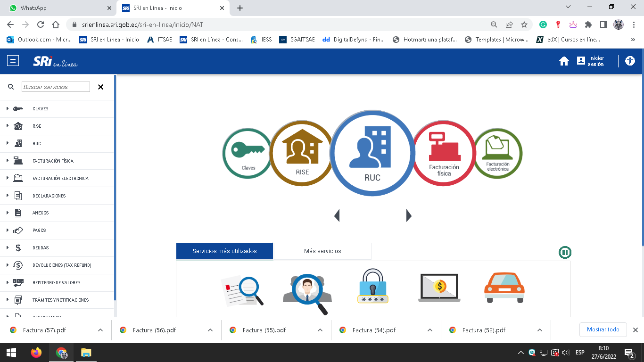Click the orange car service icon
Screen dimensions: 644x362
pos(504,288)
